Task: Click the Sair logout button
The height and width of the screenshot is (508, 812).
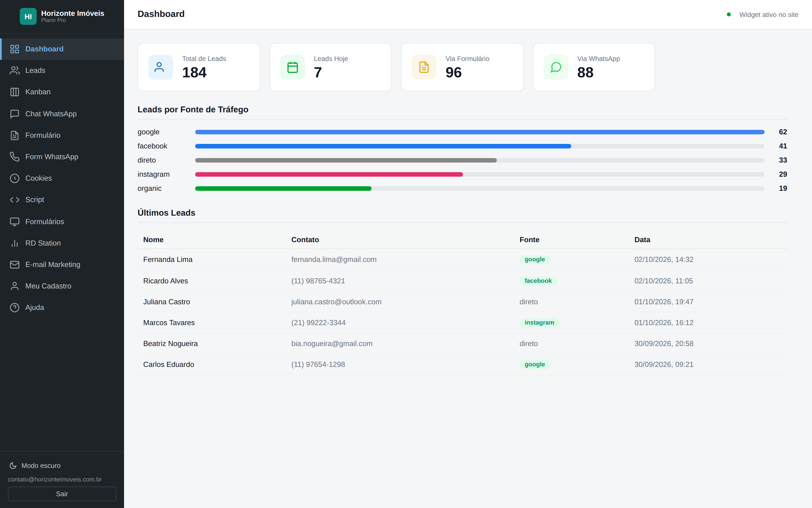Action: pyautogui.click(x=62, y=494)
